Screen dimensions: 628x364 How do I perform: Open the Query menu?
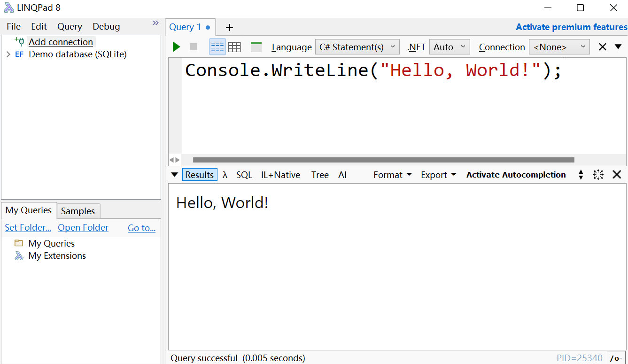pyautogui.click(x=70, y=26)
